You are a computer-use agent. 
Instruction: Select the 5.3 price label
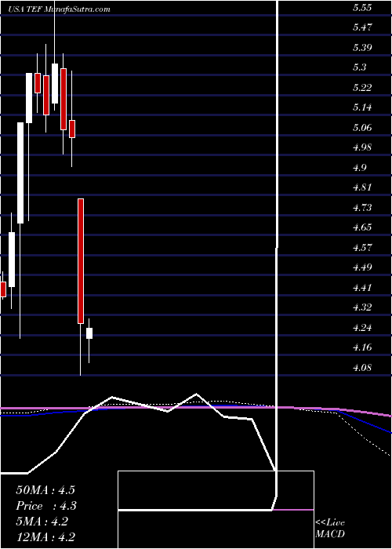(359, 67)
